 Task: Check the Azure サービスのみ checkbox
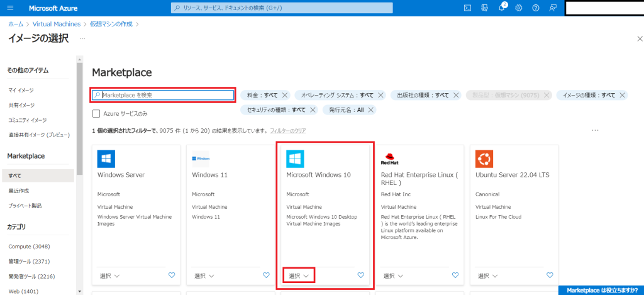(x=96, y=113)
